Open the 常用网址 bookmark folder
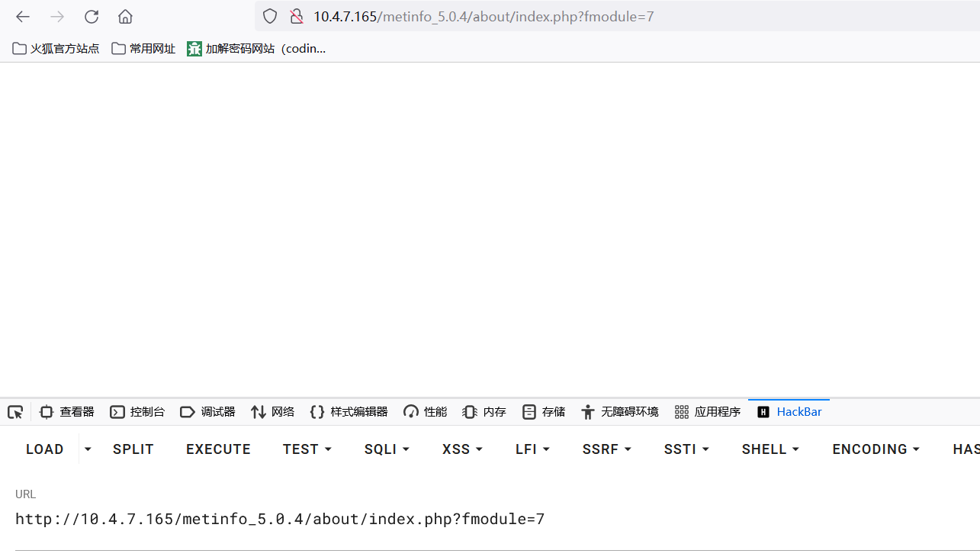Screen dimensions: 980x560 pyautogui.click(x=143, y=48)
